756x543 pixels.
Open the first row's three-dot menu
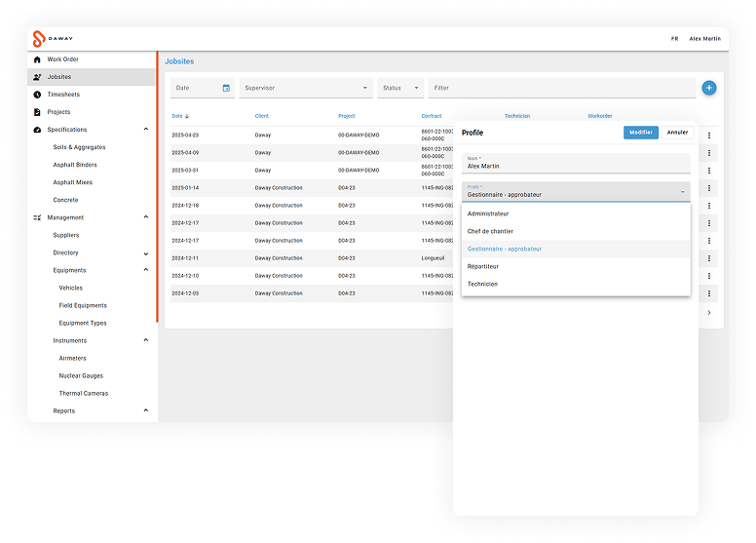[708, 136]
